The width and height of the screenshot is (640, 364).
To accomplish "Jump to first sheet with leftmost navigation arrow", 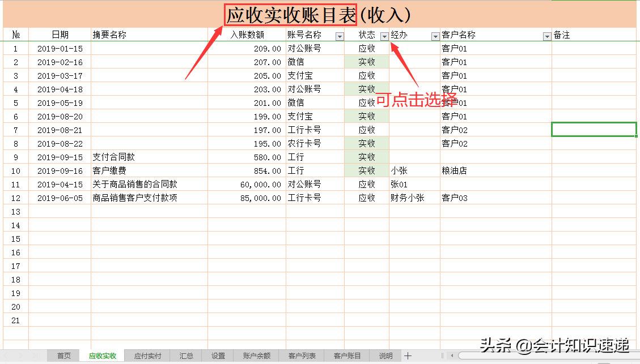I will pos(5,356).
